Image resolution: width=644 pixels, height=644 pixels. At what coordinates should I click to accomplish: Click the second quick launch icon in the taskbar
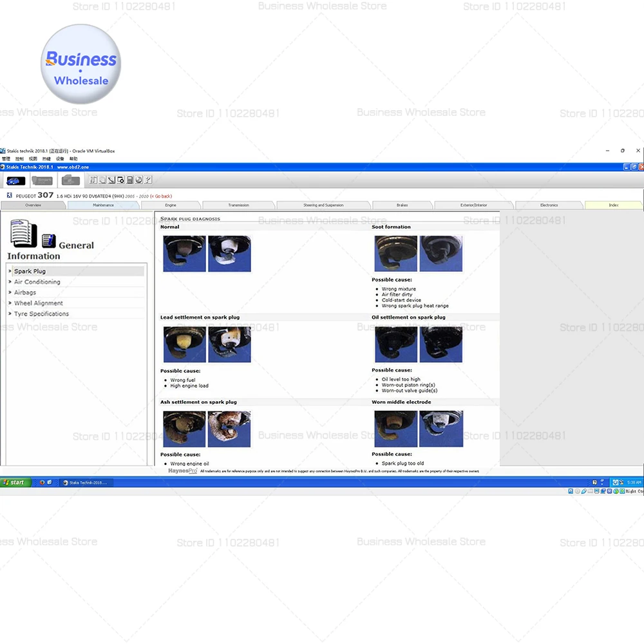click(x=50, y=482)
